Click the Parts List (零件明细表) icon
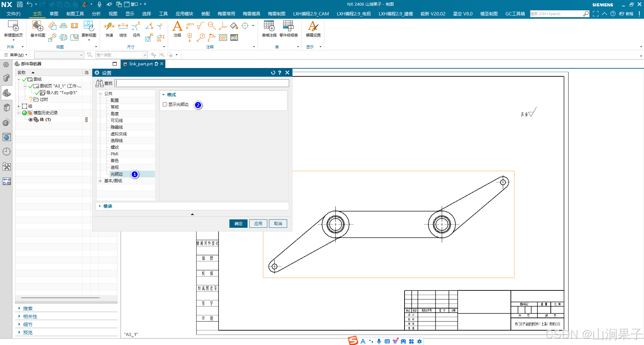The image size is (644, 345). click(288, 26)
